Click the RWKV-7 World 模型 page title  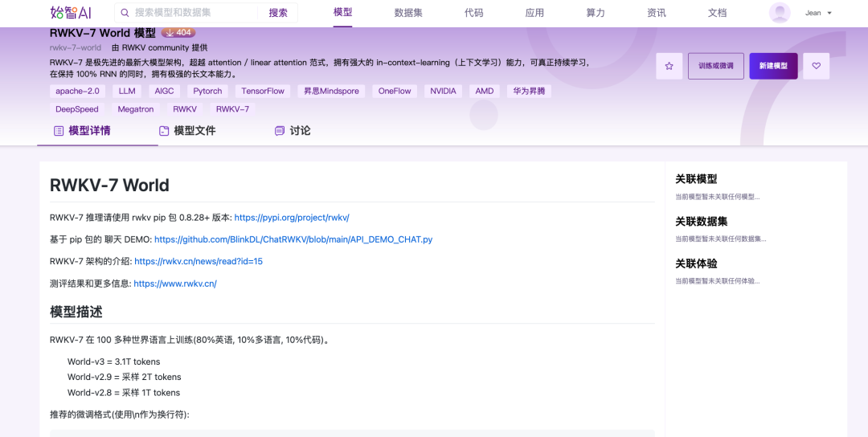pos(102,33)
